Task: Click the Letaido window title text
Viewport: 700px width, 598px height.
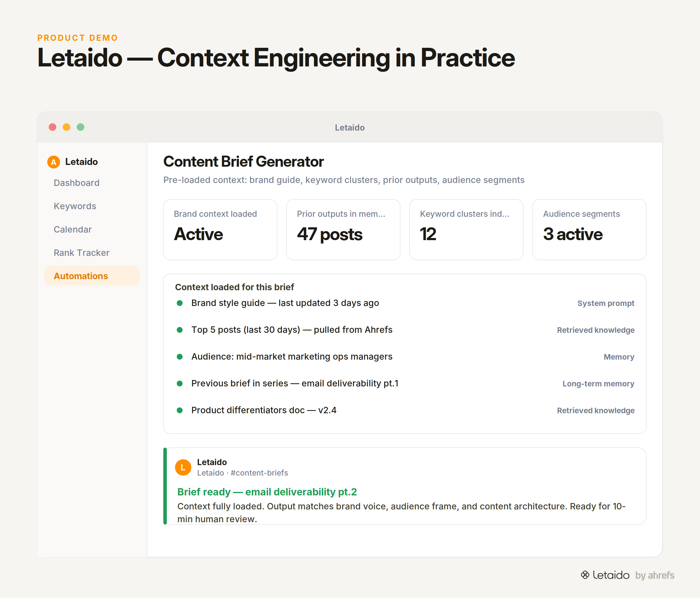Action: pyautogui.click(x=350, y=128)
